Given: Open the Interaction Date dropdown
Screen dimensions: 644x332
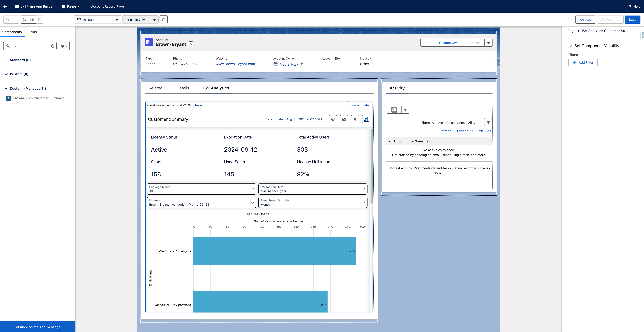Looking at the screenshot, I should coord(313,189).
